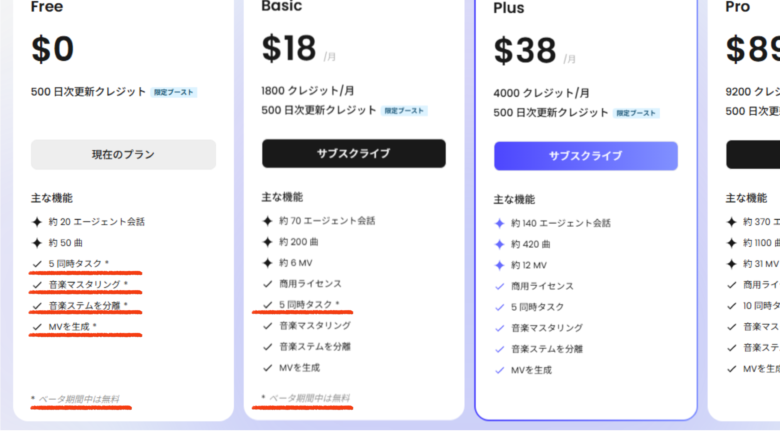Click sparkle icon beside 約 200 曲
The height and width of the screenshot is (439, 780).
point(268,242)
